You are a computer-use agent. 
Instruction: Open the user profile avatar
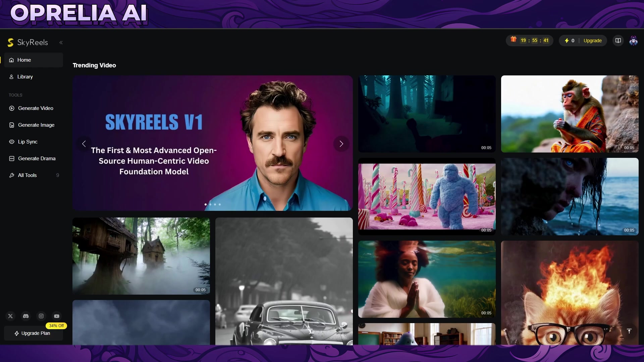[633, 41]
